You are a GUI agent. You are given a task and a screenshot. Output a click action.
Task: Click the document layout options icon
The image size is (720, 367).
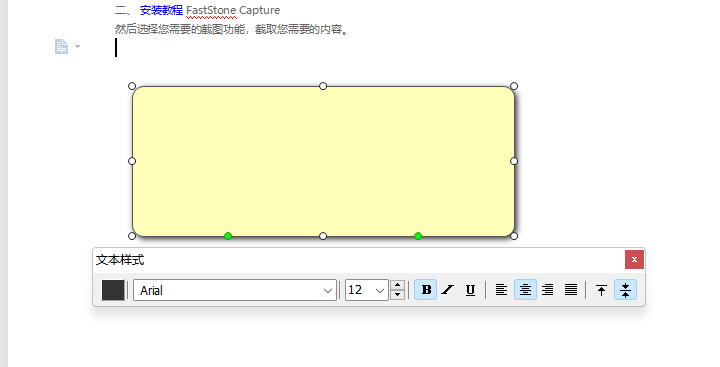click(x=62, y=46)
